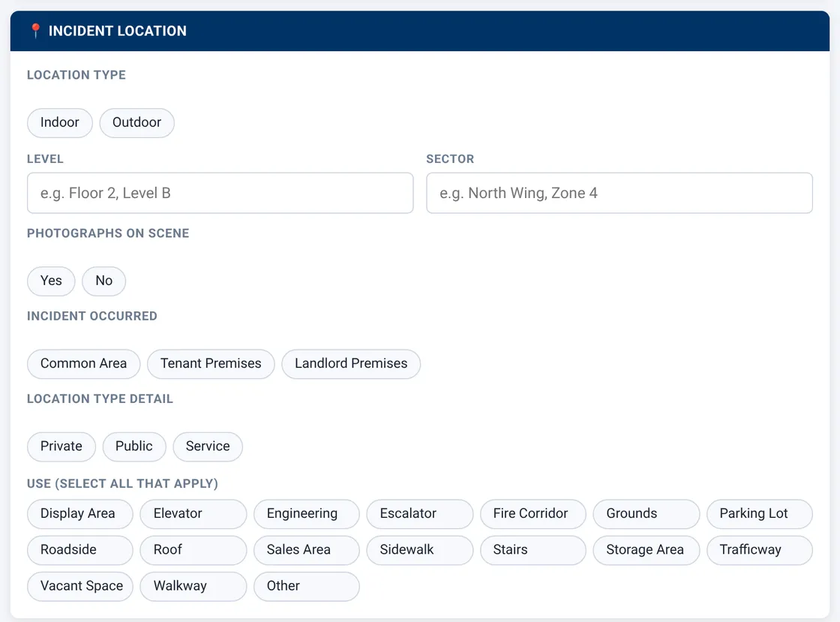840x622 pixels.
Task: Toggle the Escalator use chip
Action: [420, 514]
